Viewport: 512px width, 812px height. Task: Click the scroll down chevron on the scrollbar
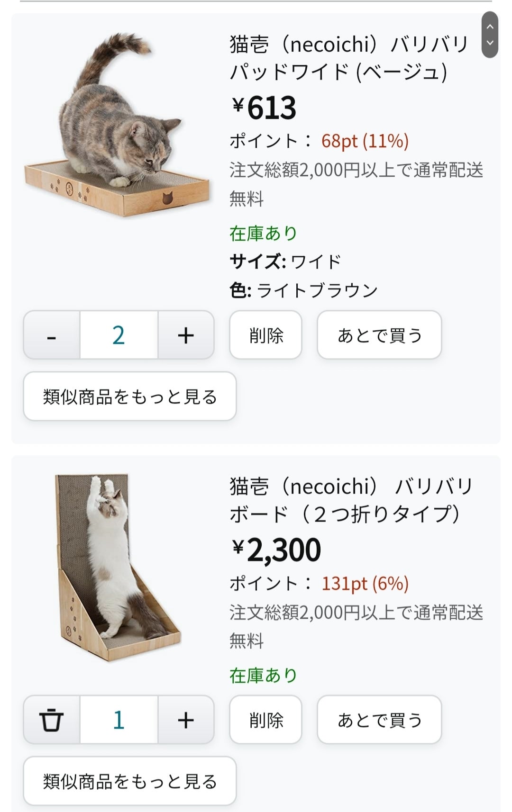[x=490, y=43]
